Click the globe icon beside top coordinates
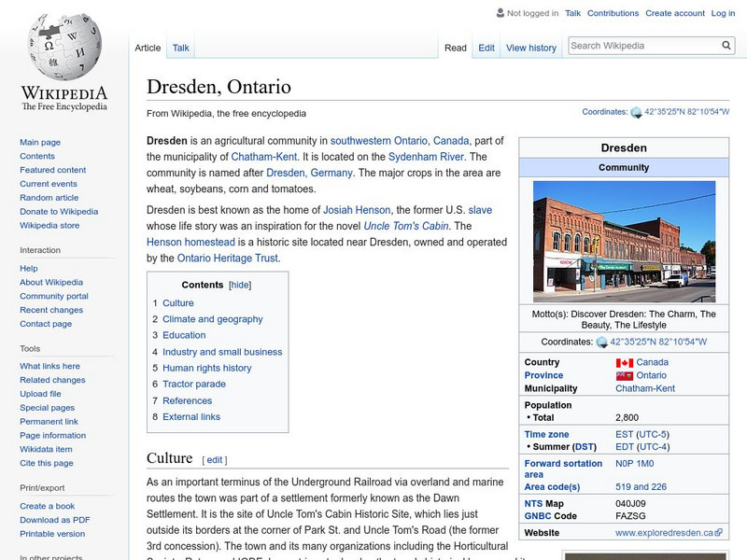747x560 pixels. (x=636, y=112)
